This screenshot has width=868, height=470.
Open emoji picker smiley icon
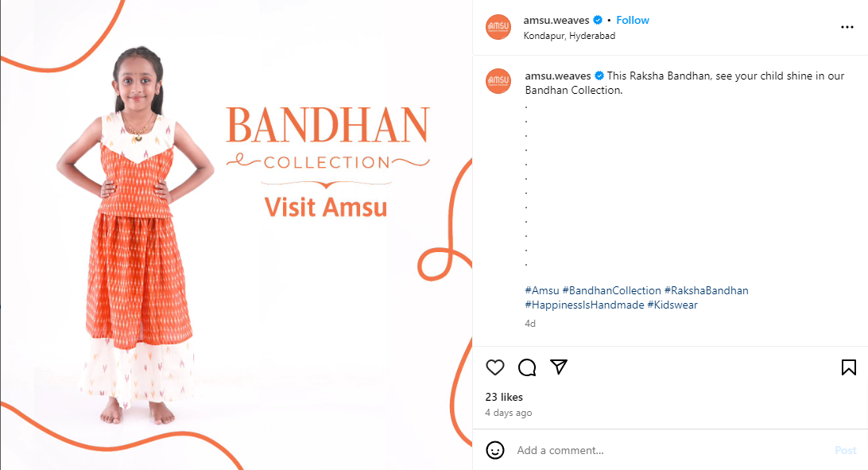495,450
